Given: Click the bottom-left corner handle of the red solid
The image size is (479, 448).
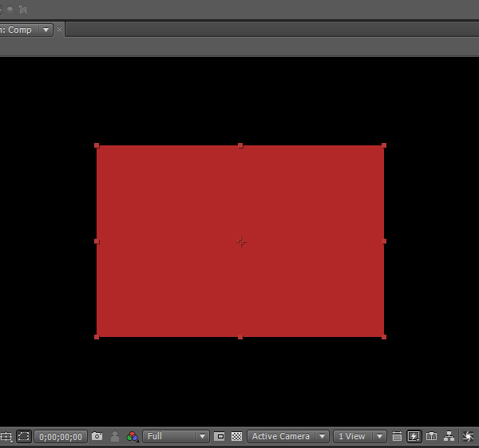Looking at the screenshot, I should click(x=97, y=337).
